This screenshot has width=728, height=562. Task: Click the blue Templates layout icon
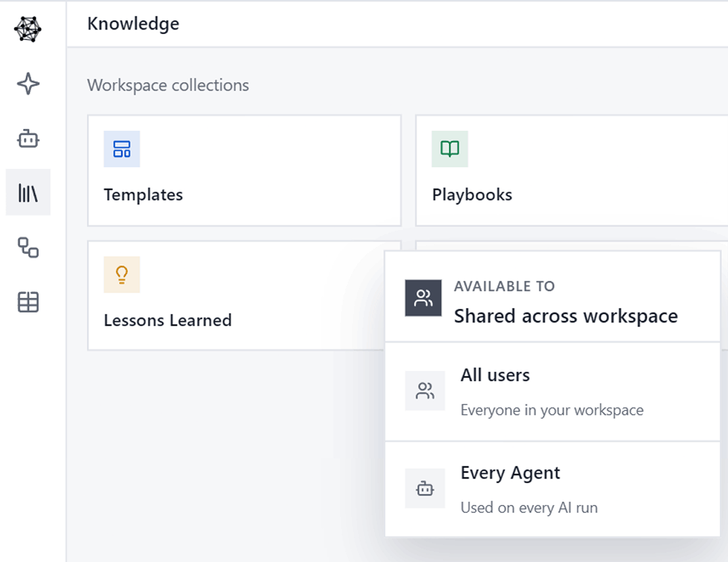click(122, 149)
